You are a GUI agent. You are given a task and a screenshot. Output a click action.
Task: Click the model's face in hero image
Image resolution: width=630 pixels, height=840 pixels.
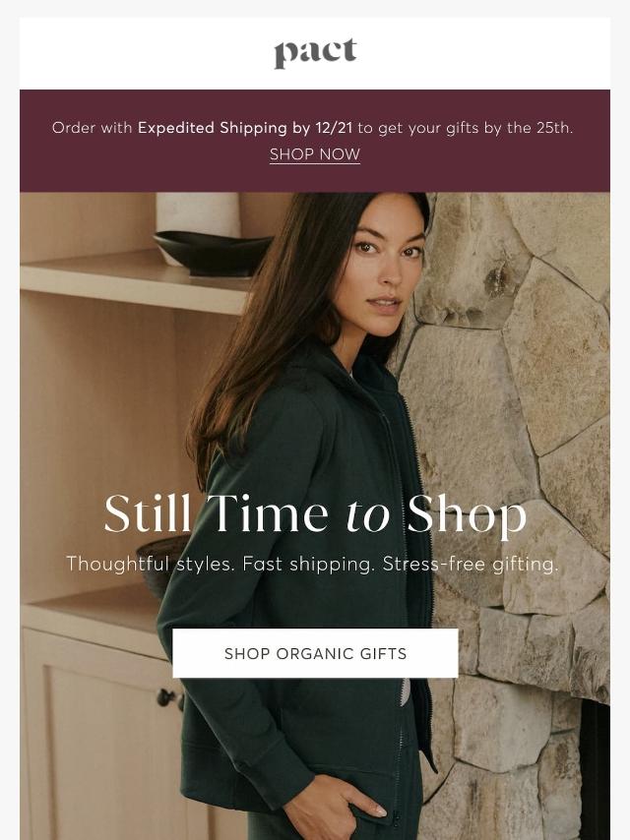(x=383, y=268)
